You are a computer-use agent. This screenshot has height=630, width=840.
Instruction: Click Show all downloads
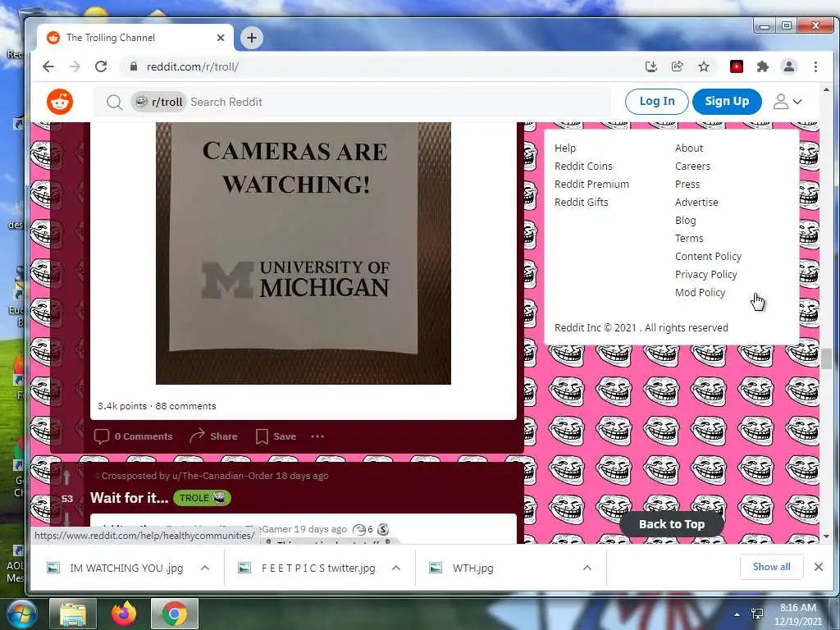point(771,567)
